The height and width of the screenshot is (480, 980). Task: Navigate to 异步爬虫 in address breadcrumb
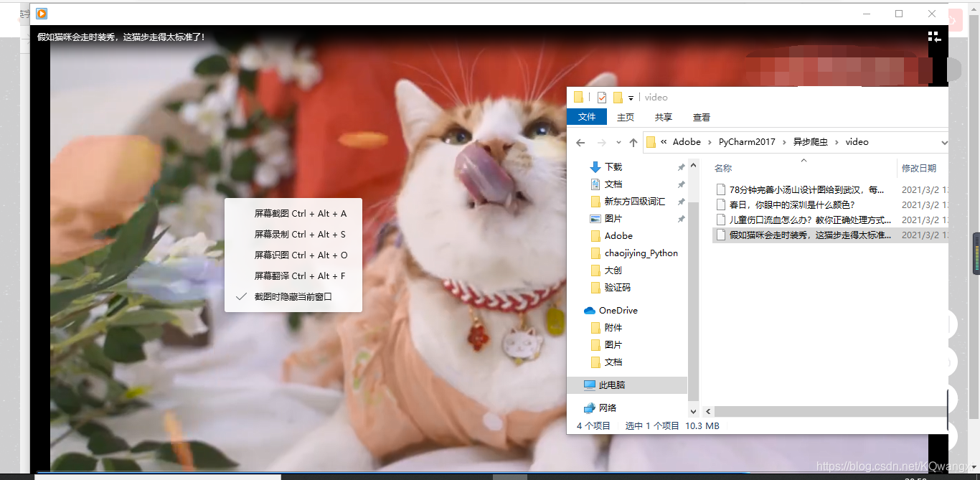pyautogui.click(x=811, y=142)
